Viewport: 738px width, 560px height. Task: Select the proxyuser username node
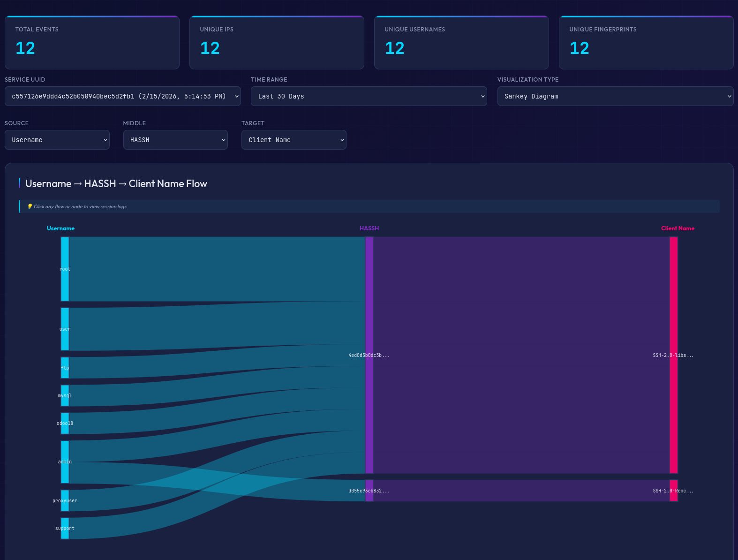click(65, 500)
